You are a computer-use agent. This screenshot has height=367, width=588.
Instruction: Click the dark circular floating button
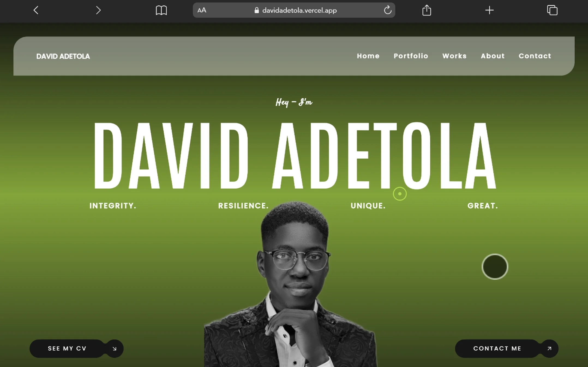click(x=495, y=266)
